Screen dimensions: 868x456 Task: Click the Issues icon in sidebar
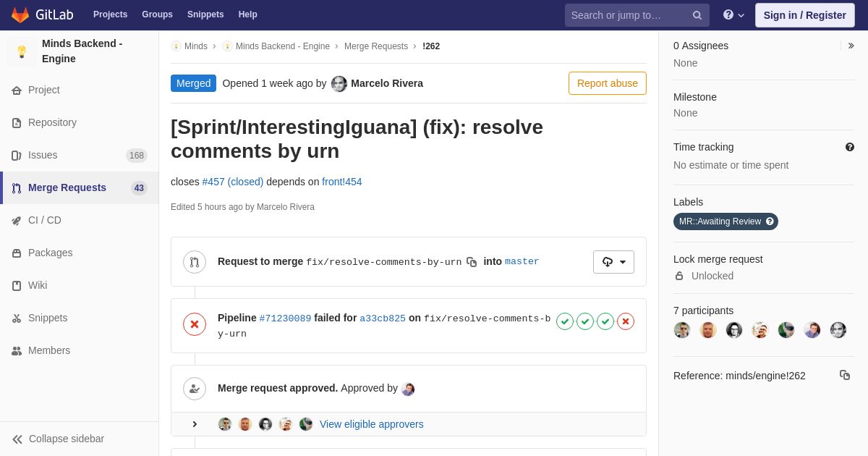tap(17, 156)
